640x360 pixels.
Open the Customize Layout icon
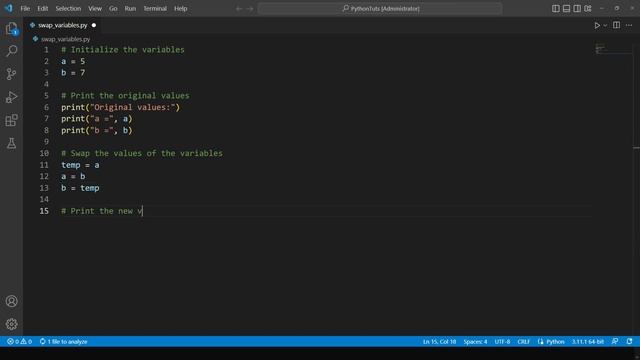point(588,9)
